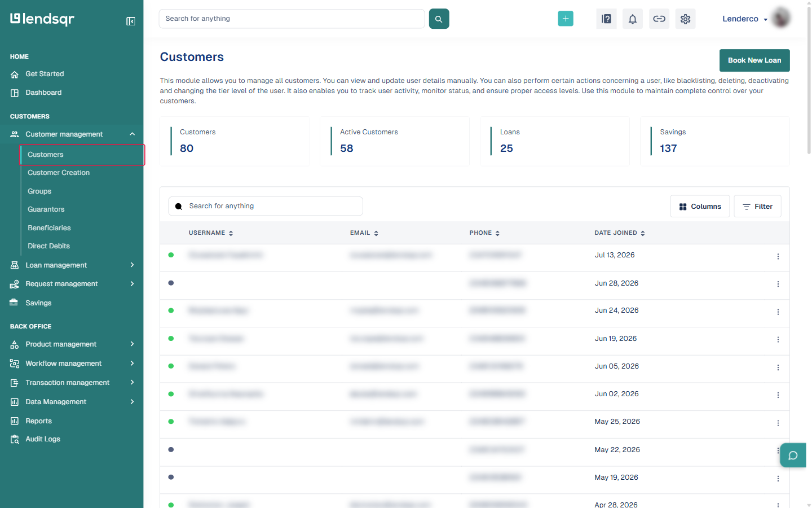Sort by Email column
812x508 pixels.
(x=364, y=233)
